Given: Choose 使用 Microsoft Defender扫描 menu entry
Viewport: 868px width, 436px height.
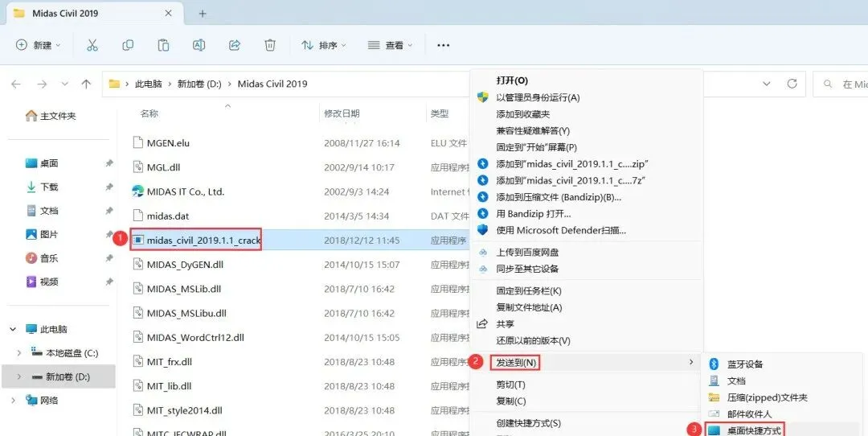Looking at the screenshot, I should pos(561,230).
